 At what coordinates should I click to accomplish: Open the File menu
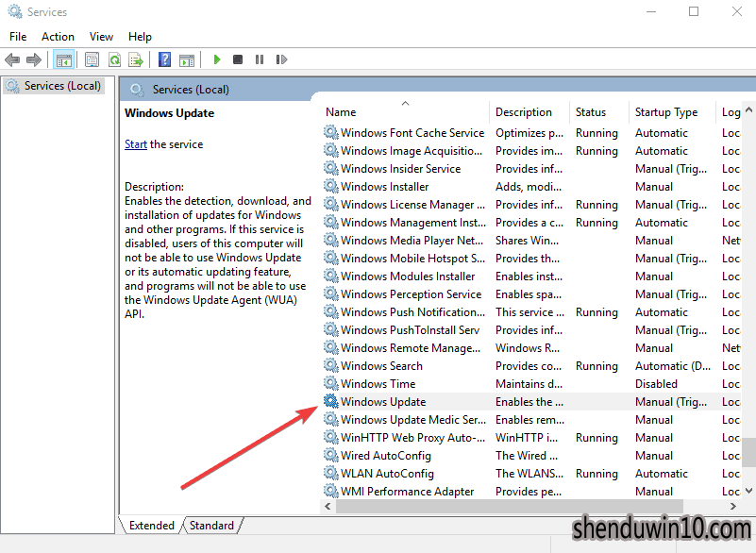[x=18, y=37]
